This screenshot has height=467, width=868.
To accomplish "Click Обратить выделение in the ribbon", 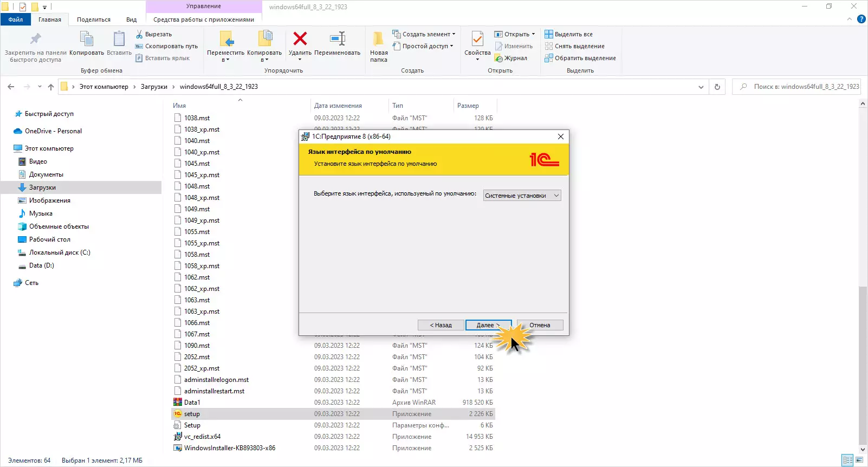I will [x=580, y=58].
